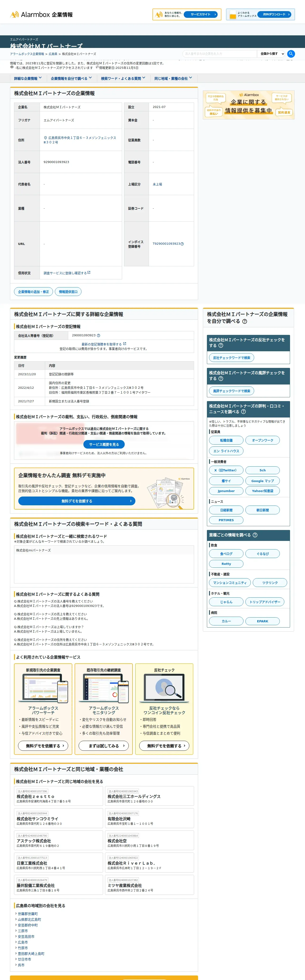Viewport: 305px width, 980px height.
Task: Open company card ミツヤ産業株式会社
Action: coord(150,885)
